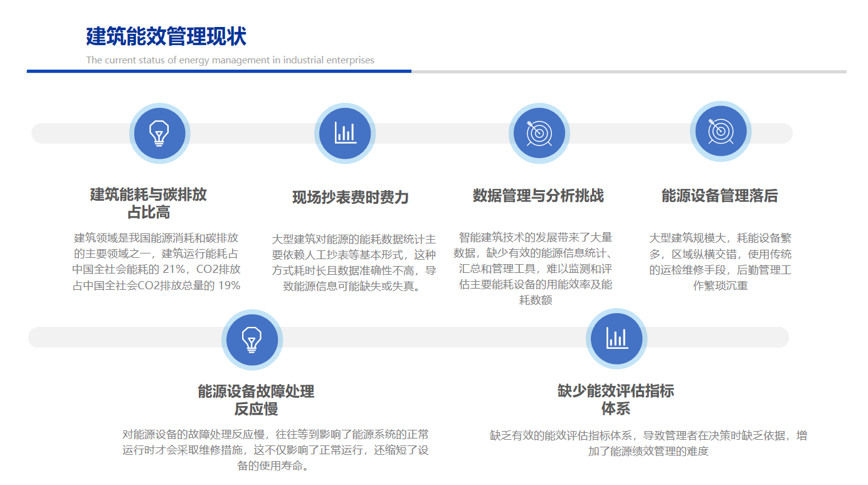Screen dimensions: 868x485
Task: Select the target icon above 能源设备管理落后
Action: point(720,132)
